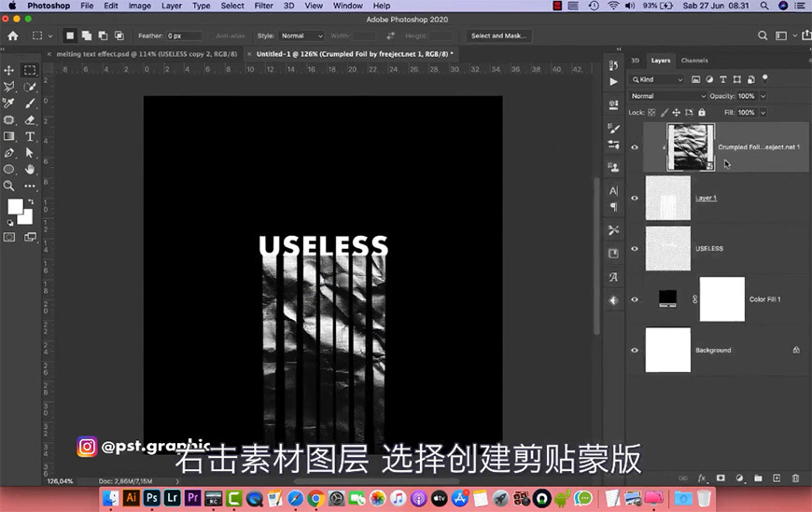Hide the Crumpled Foil layer
The height and width of the screenshot is (512, 812).
pyautogui.click(x=635, y=147)
